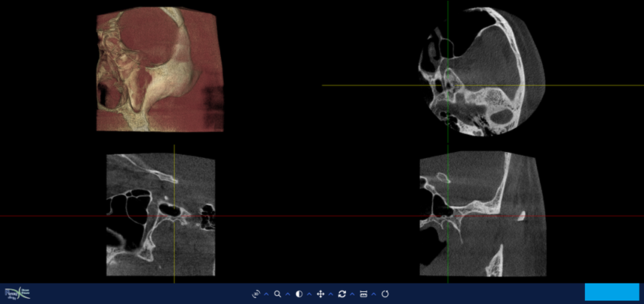Click the sagittal CT slice with yellow line

click(x=160, y=214)
